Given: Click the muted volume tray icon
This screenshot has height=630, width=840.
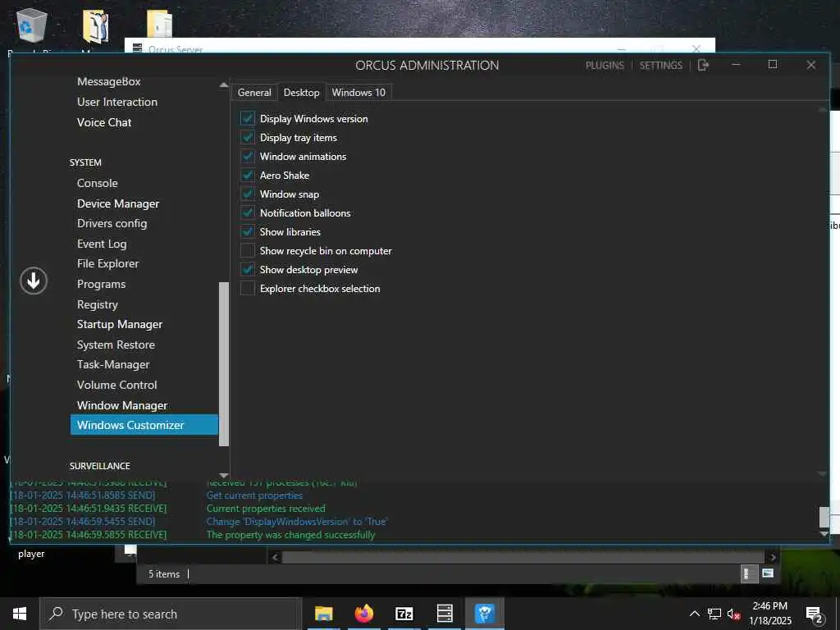Looking at the screenshot, I should tap(733, 614).
